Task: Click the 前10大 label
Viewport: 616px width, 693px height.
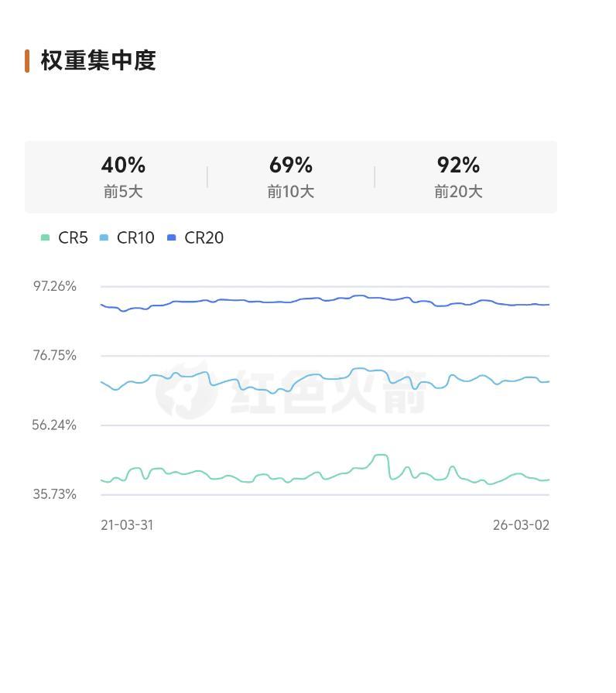Action: click(291, 192)
